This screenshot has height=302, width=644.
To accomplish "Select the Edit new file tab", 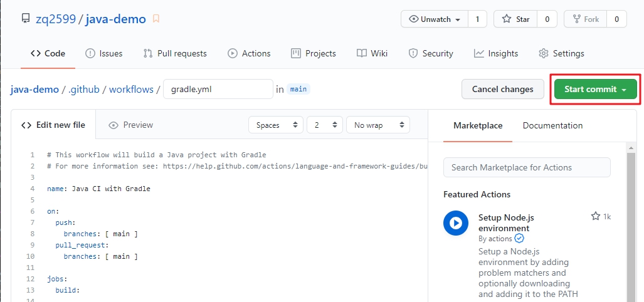I will click(x=53, y=125).
